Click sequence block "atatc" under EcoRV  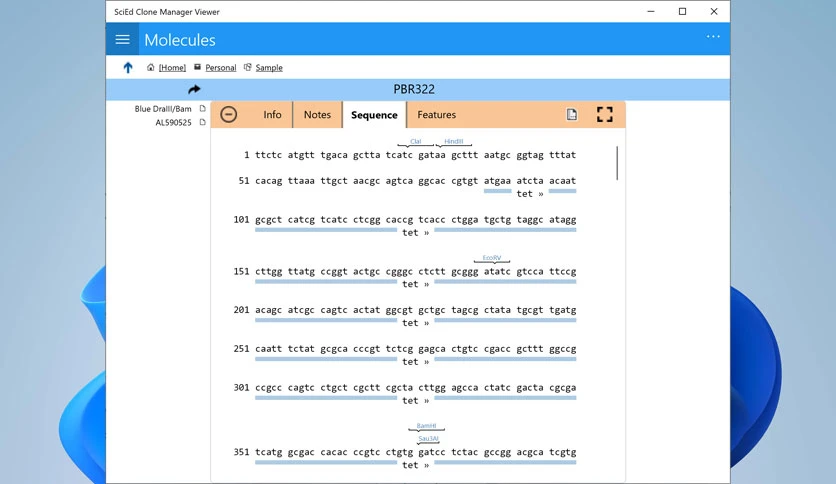click(x=497, y=271)
